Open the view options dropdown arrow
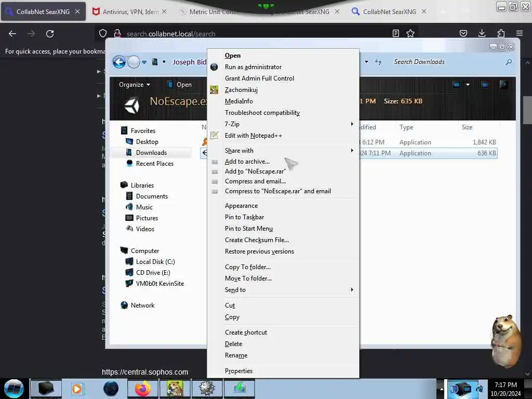This screenshot has width=532, height=399. 468,85
